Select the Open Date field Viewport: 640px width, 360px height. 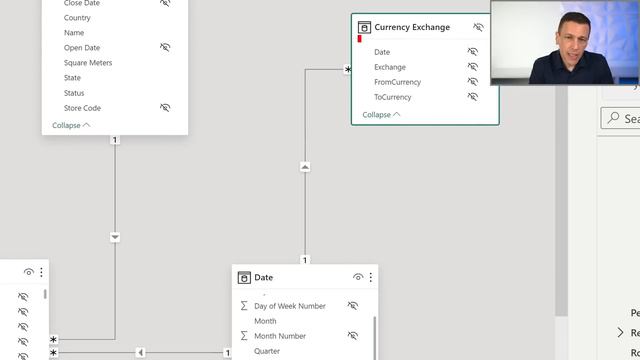coord(82,48)
